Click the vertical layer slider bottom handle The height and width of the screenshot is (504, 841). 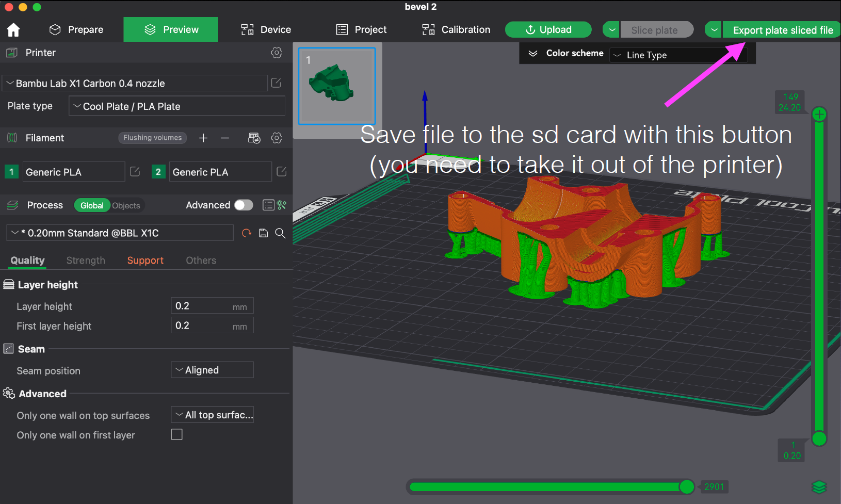[819, 439]
